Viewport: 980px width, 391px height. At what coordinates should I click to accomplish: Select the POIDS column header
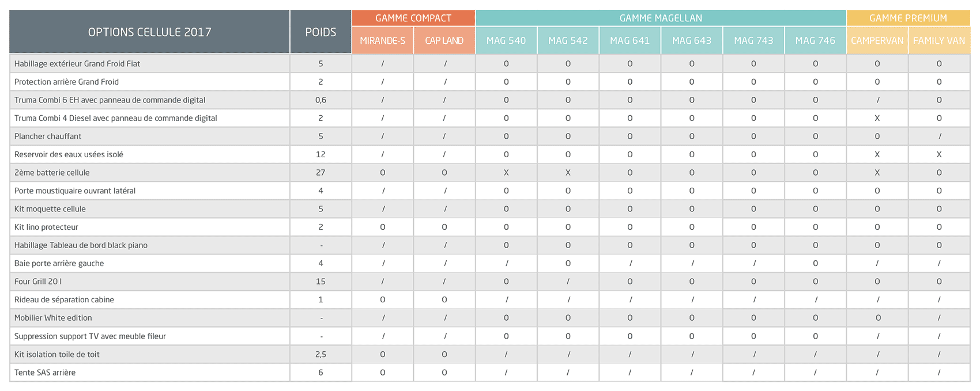321,32
